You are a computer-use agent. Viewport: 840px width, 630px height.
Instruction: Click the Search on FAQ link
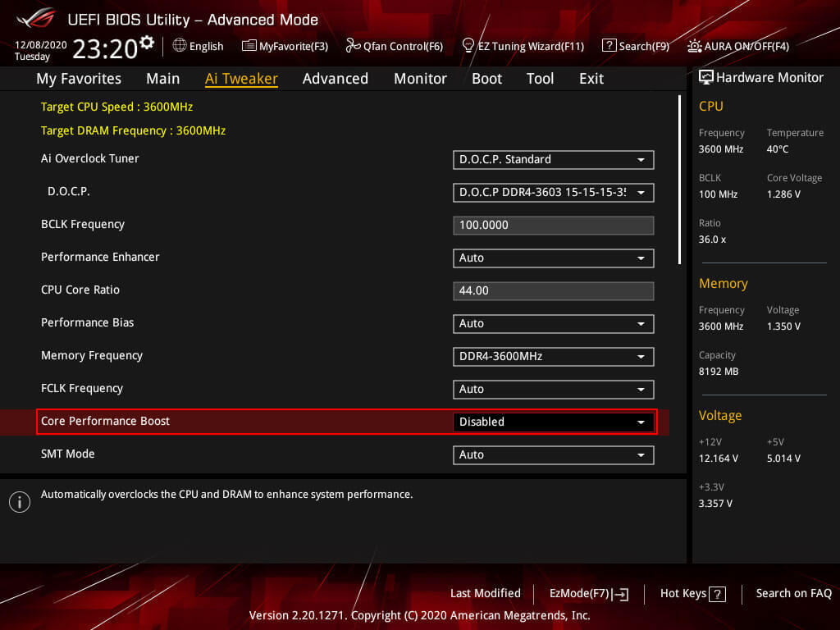pyautogui.click(x=794, y=594)
